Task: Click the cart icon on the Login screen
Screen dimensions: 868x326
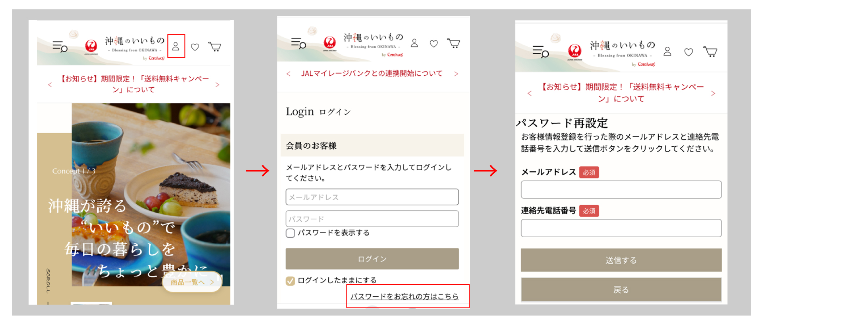Action: (x=454, y=43)
